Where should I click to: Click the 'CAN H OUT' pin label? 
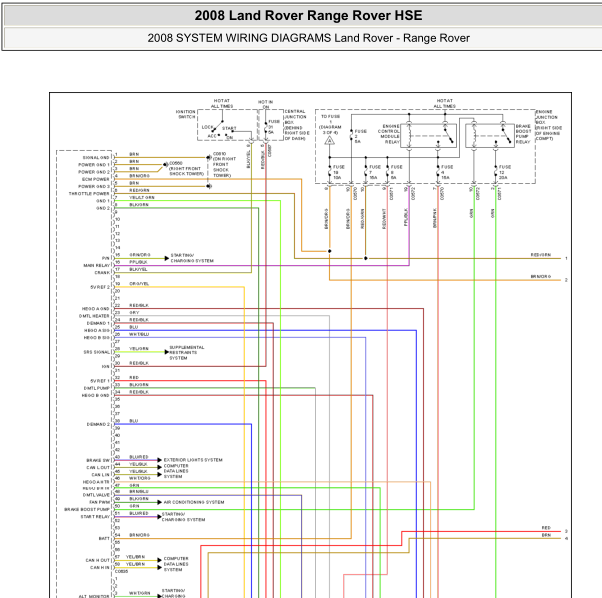click(98, 561)
